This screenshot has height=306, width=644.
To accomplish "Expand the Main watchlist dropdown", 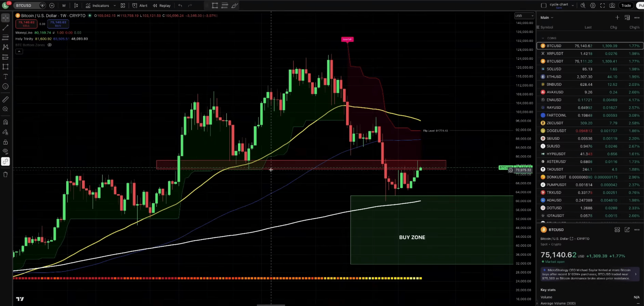I will tap(547, 18).
